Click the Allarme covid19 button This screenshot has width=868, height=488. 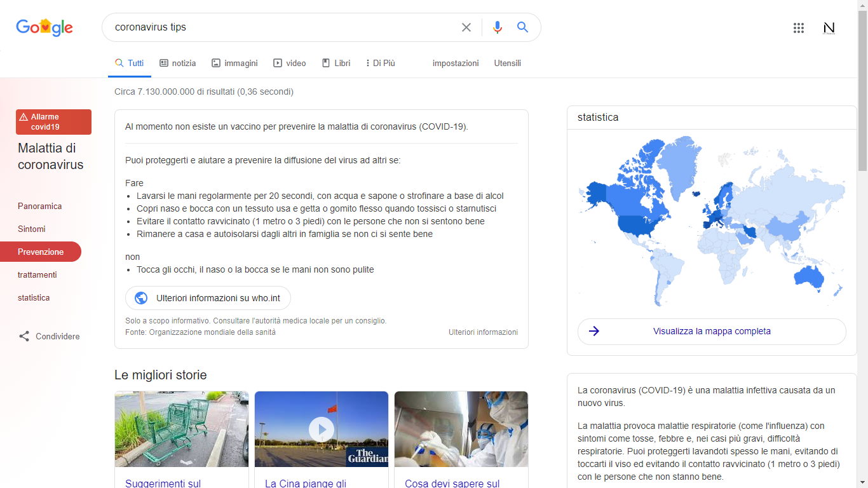pos(53,122)
